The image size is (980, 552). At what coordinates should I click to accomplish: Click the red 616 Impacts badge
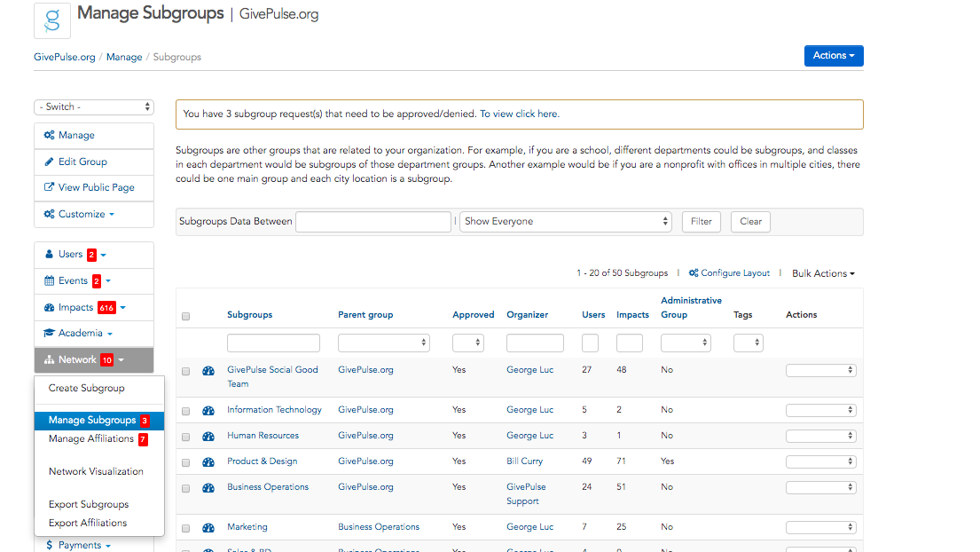point(107,308)
